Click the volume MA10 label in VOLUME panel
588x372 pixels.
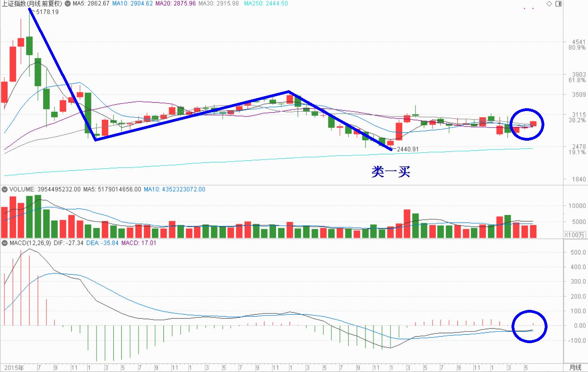coord(174,189)
